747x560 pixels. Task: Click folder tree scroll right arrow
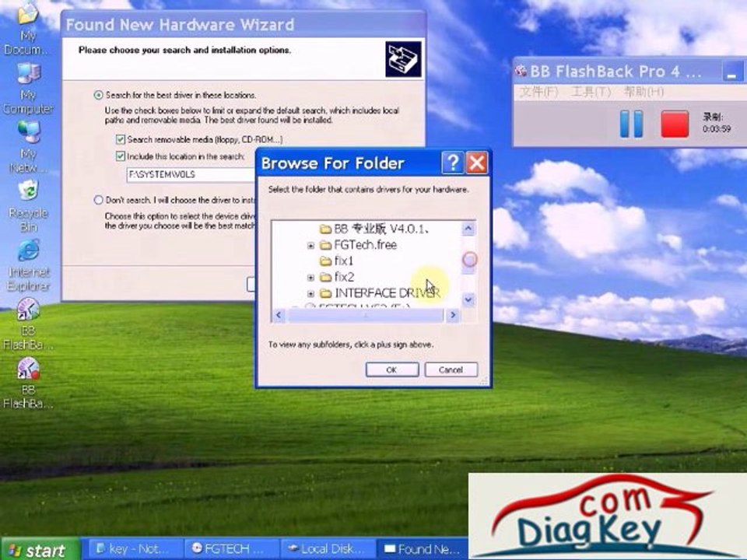(453, 315)
